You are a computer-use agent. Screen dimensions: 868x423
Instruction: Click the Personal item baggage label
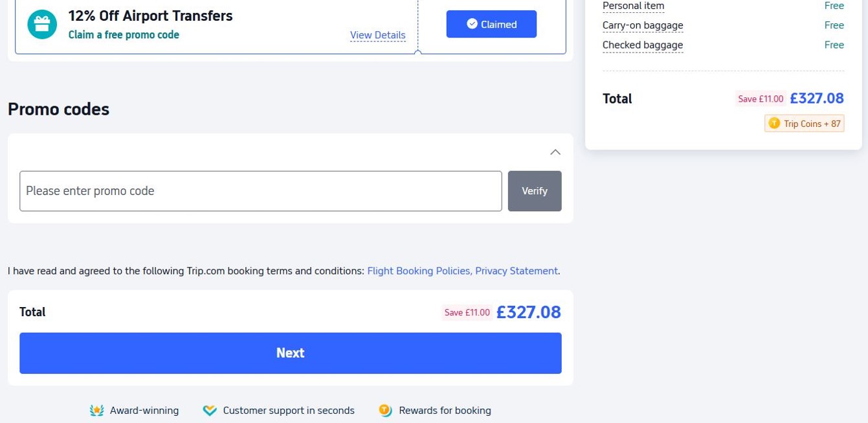pos(633,6)
